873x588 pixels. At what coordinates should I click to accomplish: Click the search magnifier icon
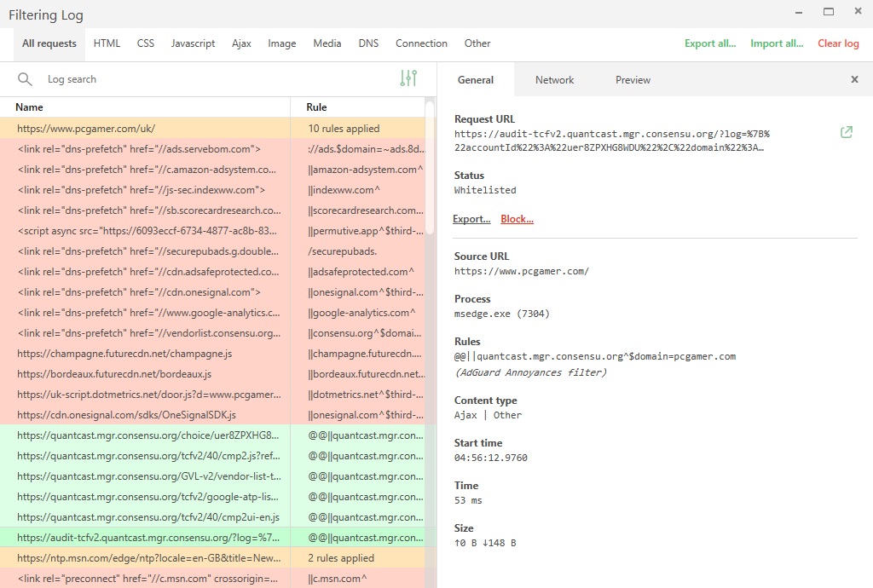(x=26, y=78)
